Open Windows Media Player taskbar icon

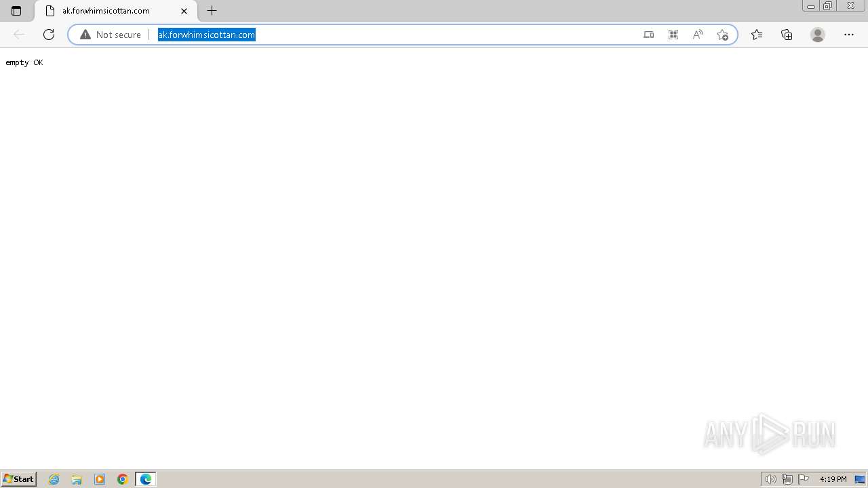coord(100,479)
